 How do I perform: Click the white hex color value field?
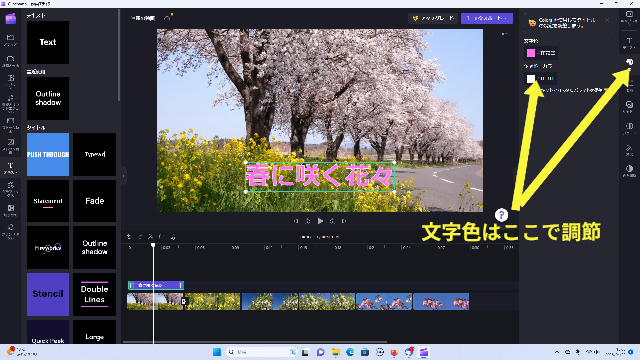pyautogui.click(x=547, y=78)
